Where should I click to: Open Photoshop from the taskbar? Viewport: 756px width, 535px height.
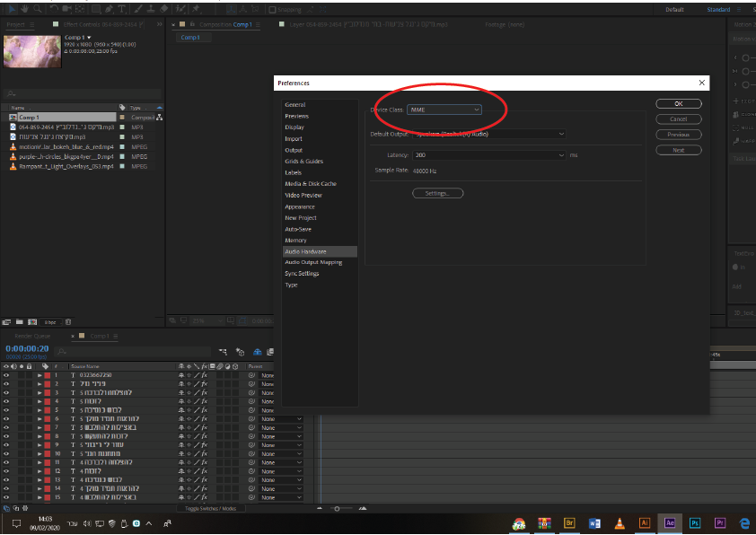pos(694,522)
